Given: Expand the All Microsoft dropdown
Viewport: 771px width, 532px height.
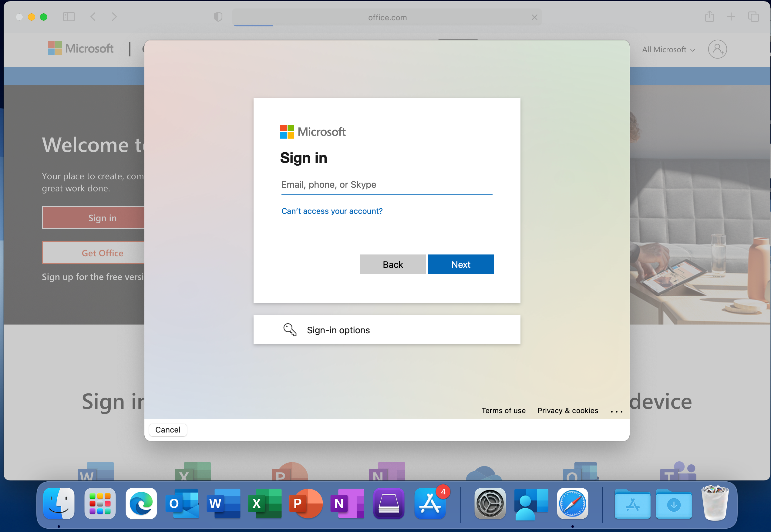Looking at the screenshot, I should [668, 50].
